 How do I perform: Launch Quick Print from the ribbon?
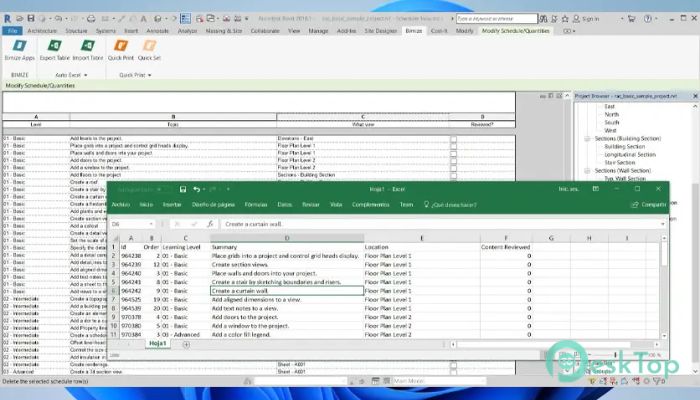[121, 50]
